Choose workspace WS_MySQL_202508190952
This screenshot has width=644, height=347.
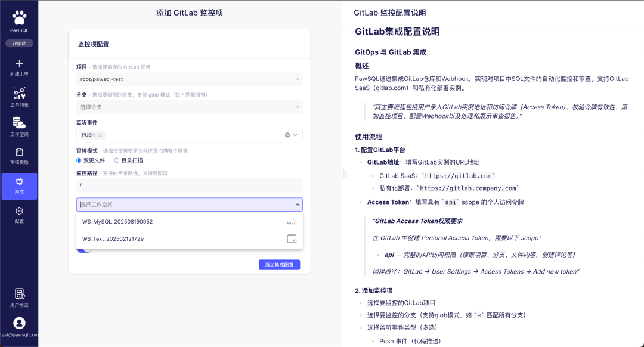190,222
